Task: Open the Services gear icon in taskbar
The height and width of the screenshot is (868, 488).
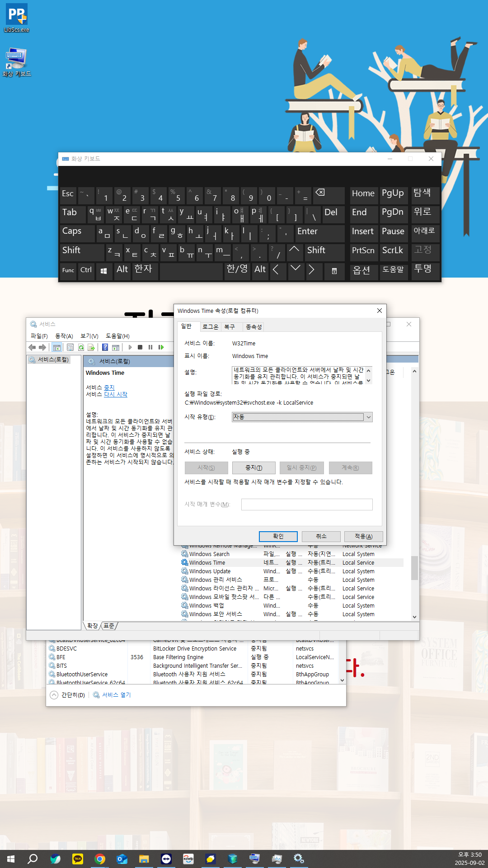Action: tap(299, 859)
